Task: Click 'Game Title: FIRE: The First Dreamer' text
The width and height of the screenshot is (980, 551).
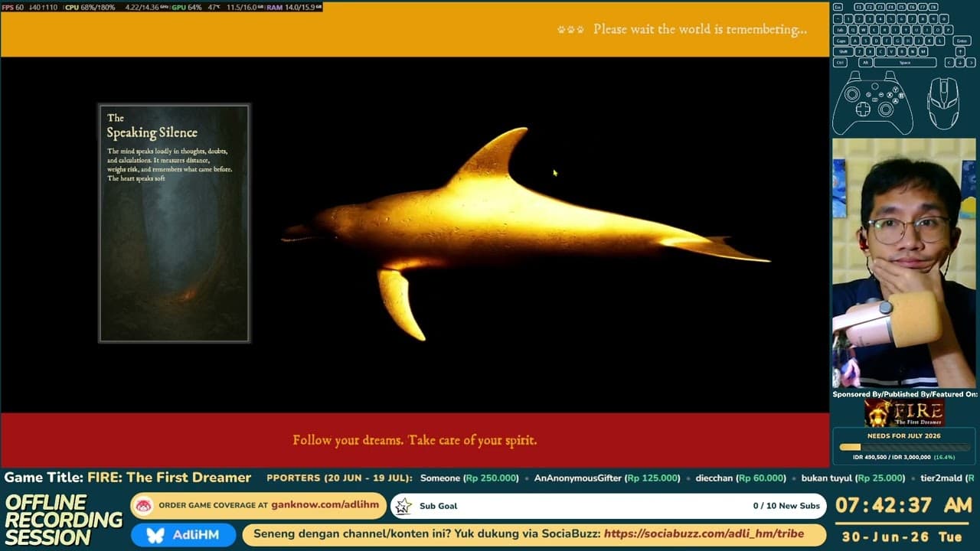Action: point(128,478)
